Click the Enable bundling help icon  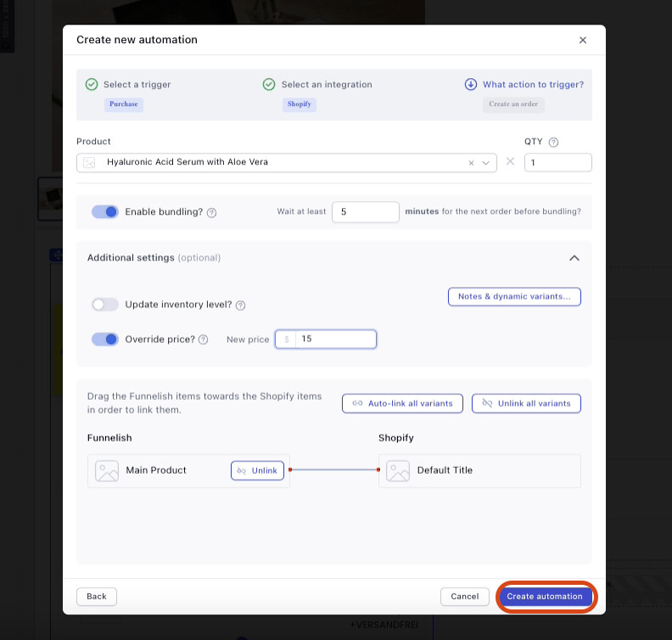pos(212,212)
